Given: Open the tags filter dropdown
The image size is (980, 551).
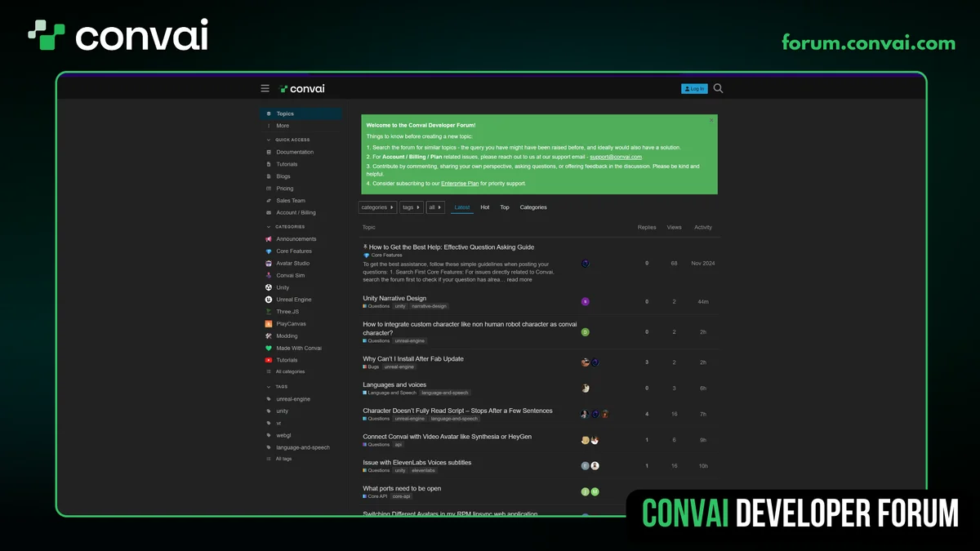Looking at the screenshot, I should [412, 207].
